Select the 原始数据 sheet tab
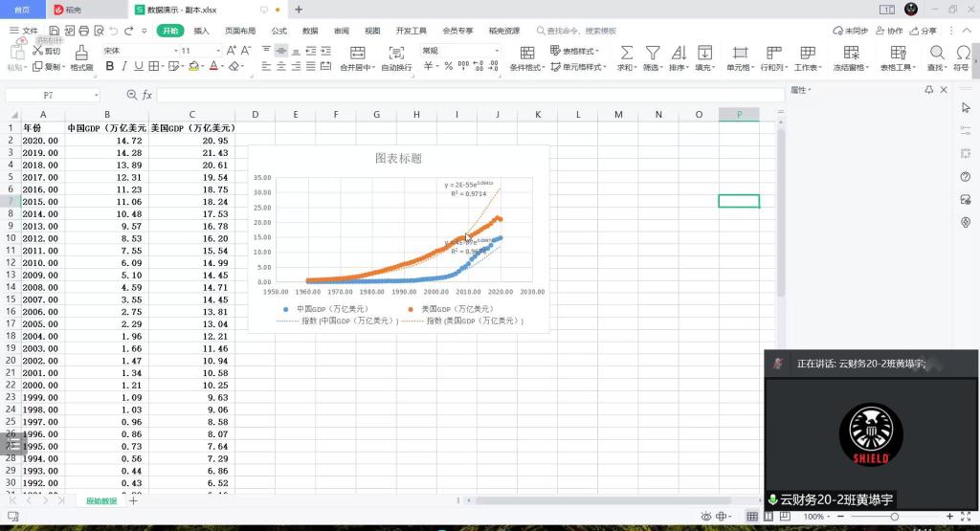980x531 pixels. pyautogui.click(x=100, y=500)
